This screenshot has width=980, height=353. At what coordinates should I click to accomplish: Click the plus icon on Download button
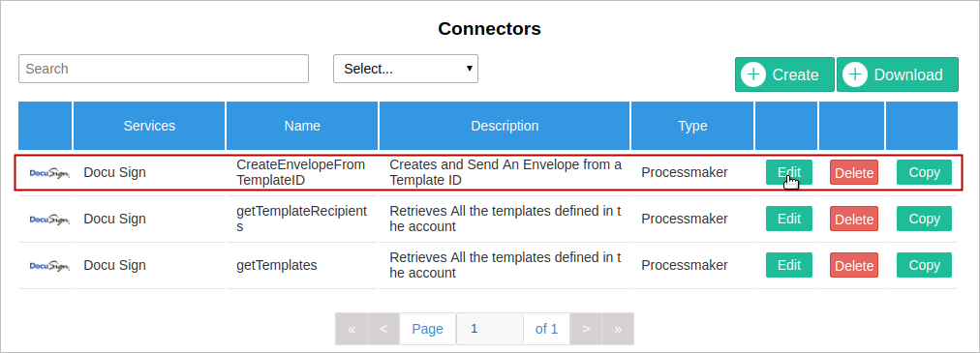855,74
